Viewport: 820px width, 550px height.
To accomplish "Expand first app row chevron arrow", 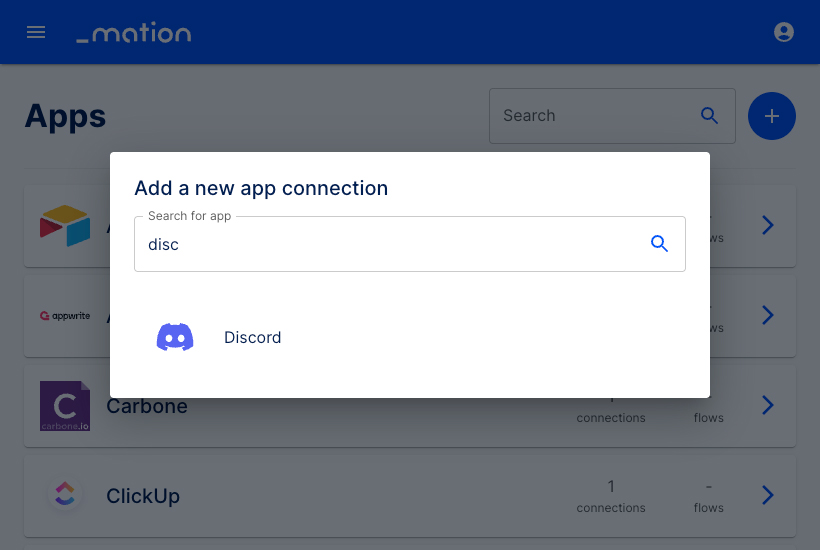I will click(x=767, y=225).
